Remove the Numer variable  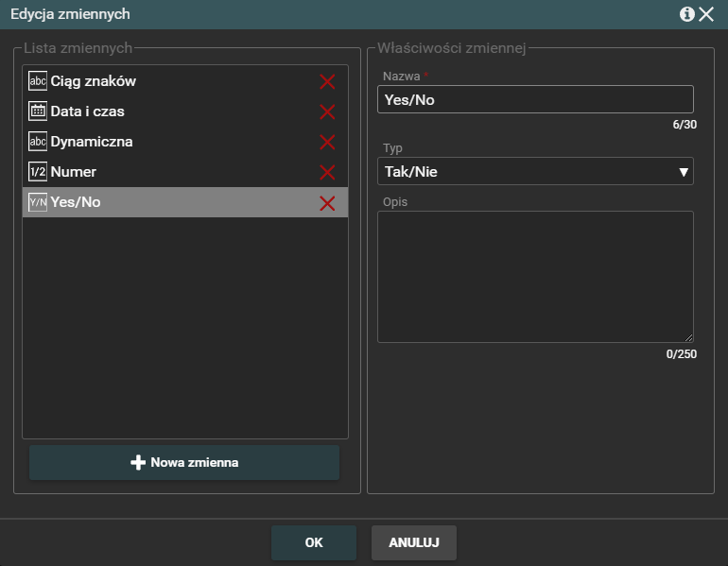pos(327,172)
